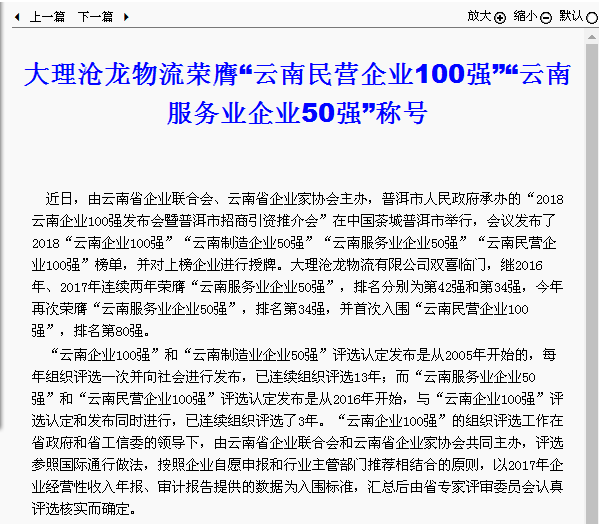Click the right arrow after 下一篇
Screen dimensions: 599x524
pos(126,17)
